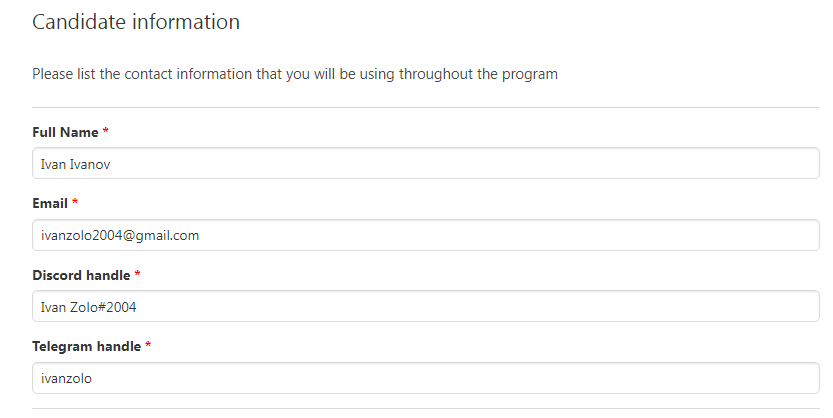Viewport: 833px width, 418px height.
Task: Click the required asterisk next to Email
Action: click(75, 203)
